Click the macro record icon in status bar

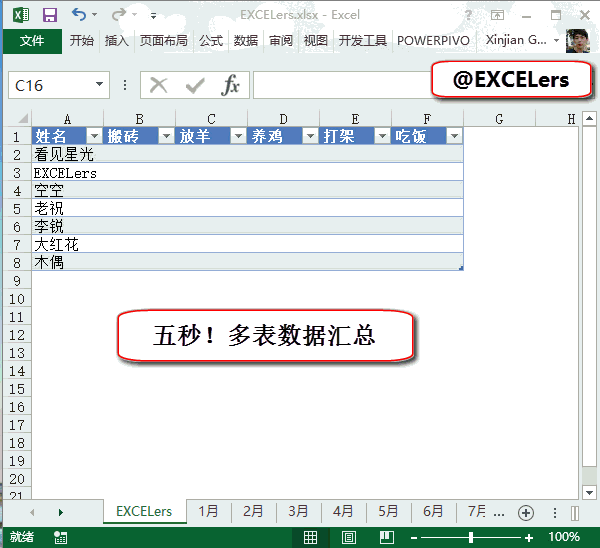[61, 538]
